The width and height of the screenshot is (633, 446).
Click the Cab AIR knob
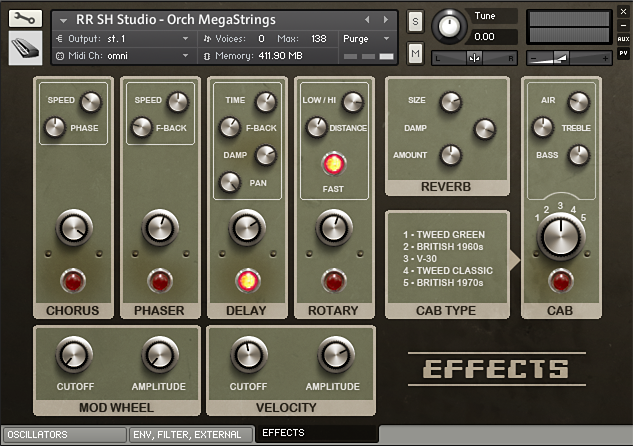pyautogui.click(x=579, y=102)
